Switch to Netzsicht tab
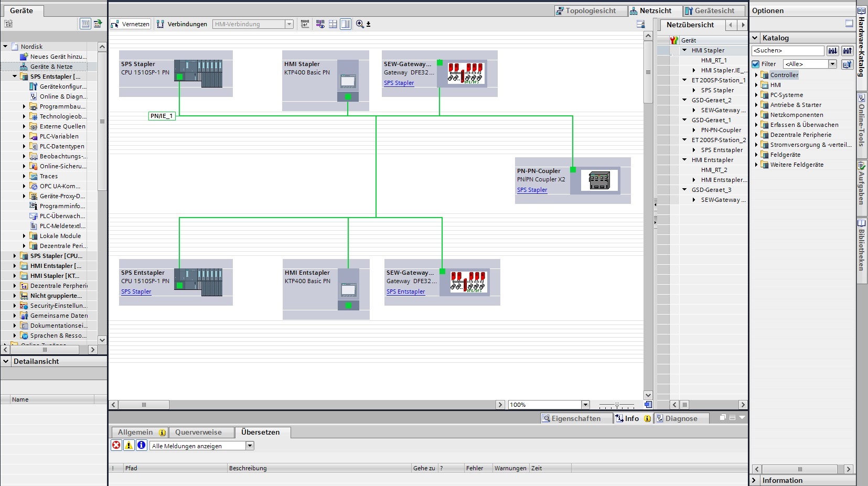This screenshot has width=868, height=486. tap(655, 10)
